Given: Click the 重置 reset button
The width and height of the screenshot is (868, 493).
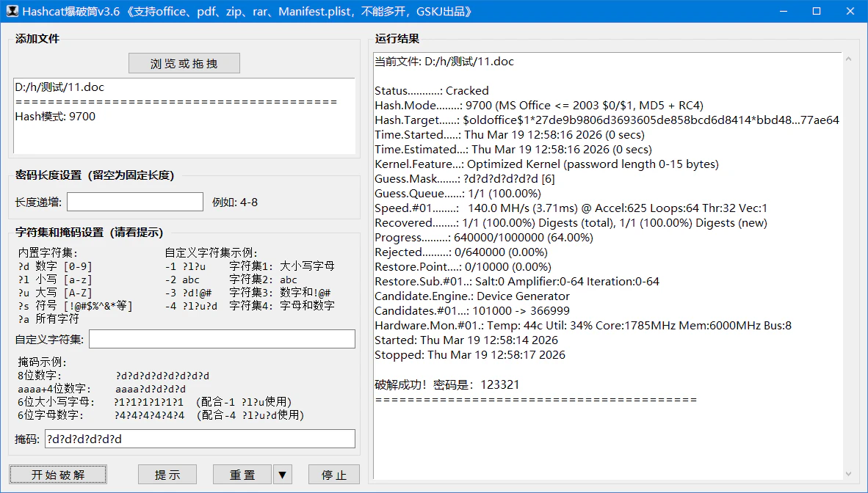Looking at the screenshot, I should pos(242,475).
